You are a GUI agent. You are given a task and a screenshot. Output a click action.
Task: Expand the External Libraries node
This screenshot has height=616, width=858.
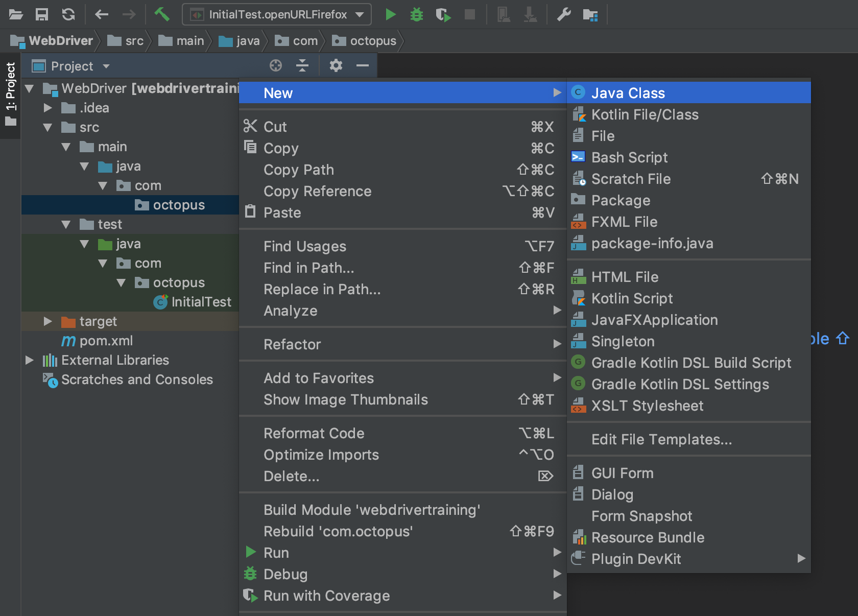click(30, 360)
